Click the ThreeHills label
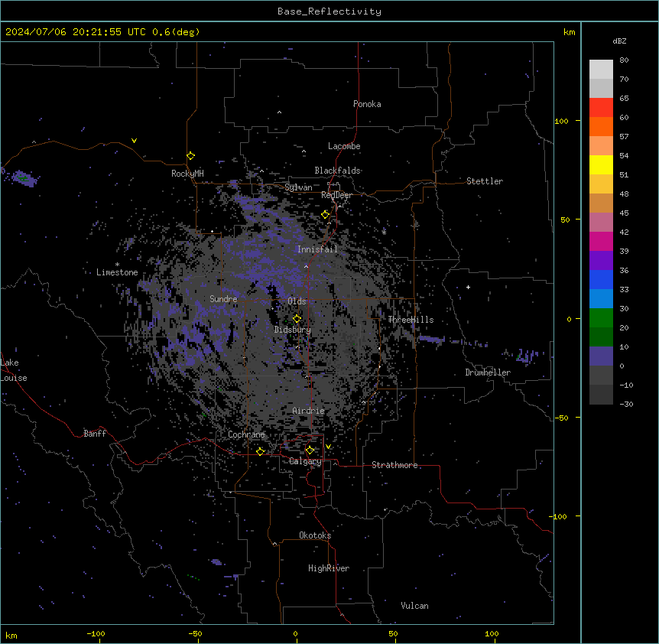Screen dimensions: 659x644 (411, 320)
